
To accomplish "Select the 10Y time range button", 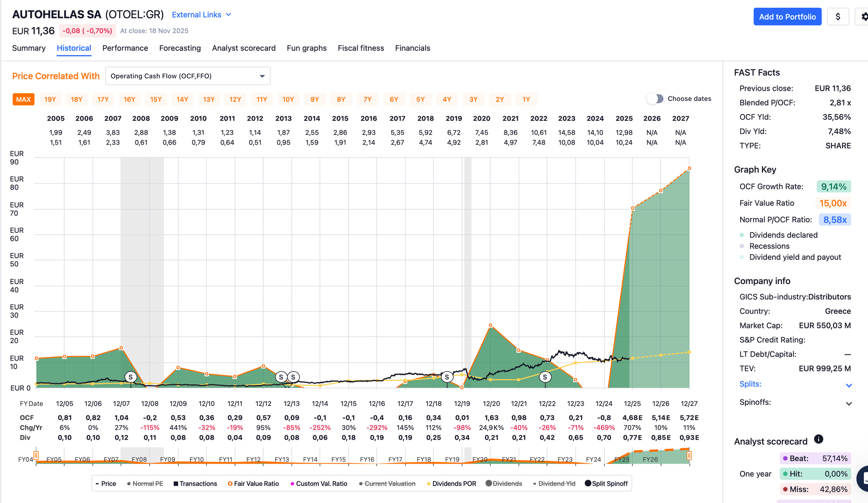I will (288, 100).
